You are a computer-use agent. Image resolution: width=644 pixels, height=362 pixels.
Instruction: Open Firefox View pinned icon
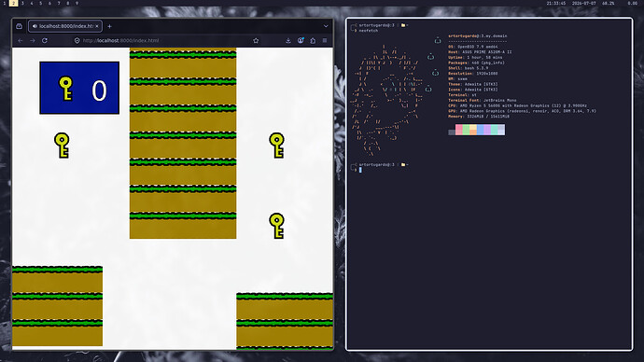click(x=19, y=26)
